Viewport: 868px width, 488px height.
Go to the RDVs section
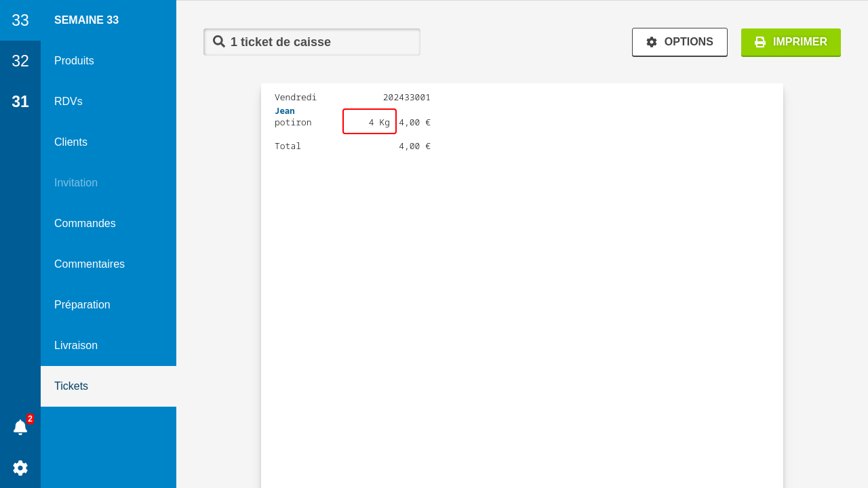click(x=68, y=102)
